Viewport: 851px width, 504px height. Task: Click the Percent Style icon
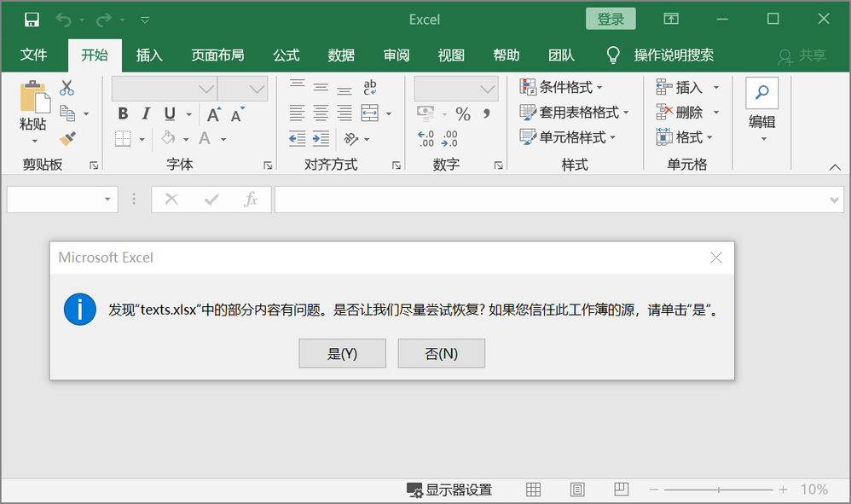[x=463, y=114]
